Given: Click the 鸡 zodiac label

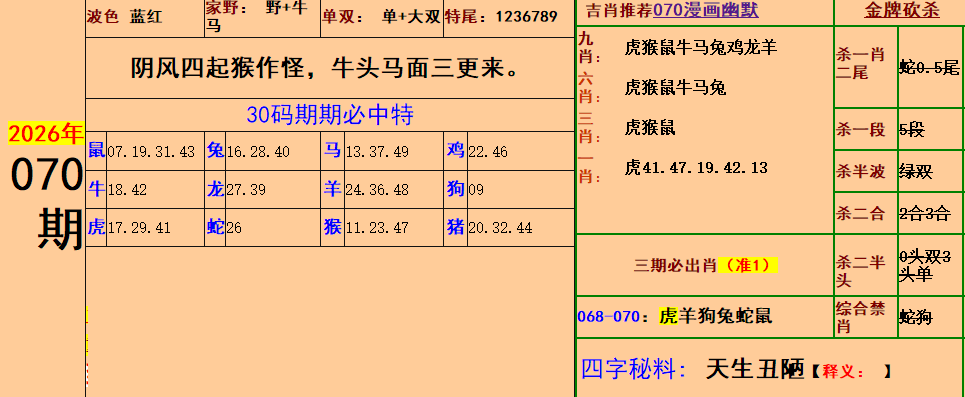Looking at the screenshot, I should (x=455, y=150).
